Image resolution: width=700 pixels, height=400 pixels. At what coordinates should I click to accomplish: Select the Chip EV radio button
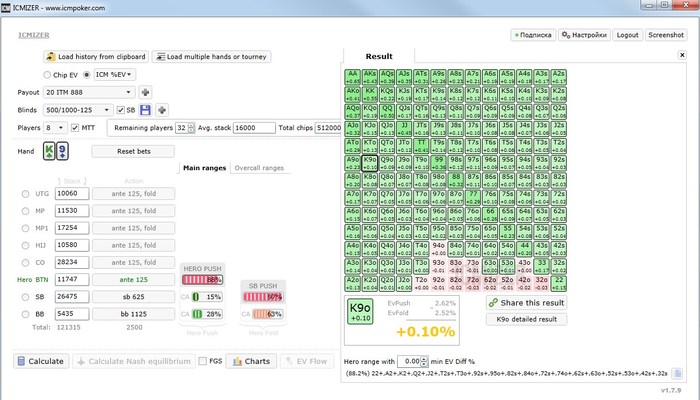click(47, 75)
